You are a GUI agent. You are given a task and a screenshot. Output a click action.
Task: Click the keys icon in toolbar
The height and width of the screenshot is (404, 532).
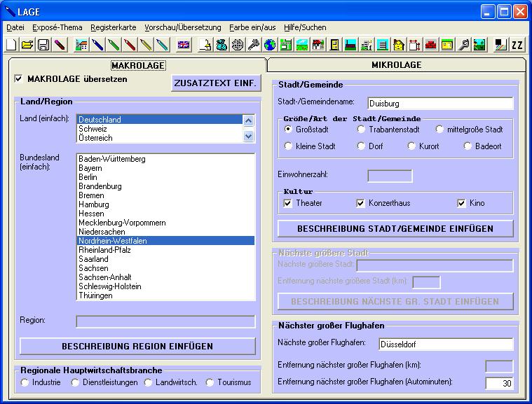point(254,46)
